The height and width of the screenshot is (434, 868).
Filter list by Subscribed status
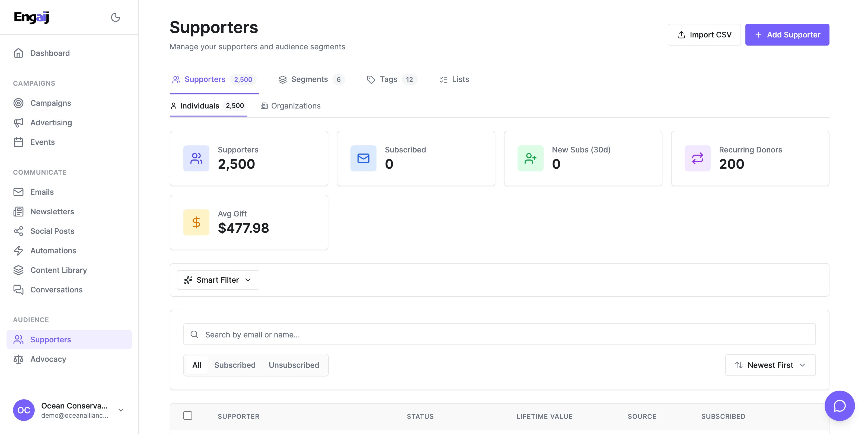pos(235,365)
